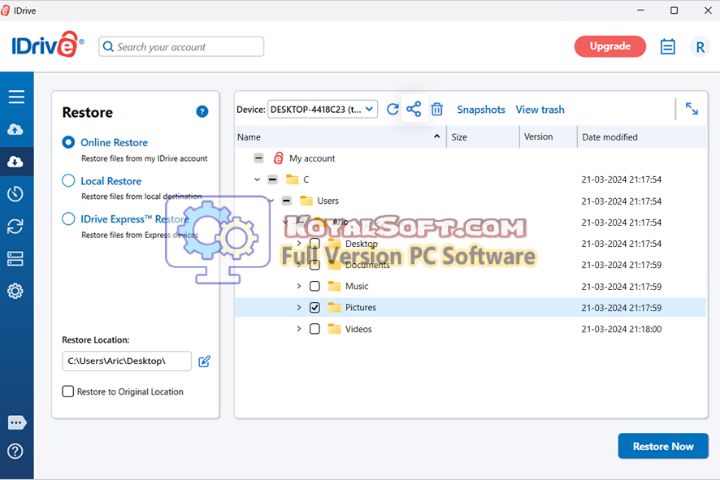This screenshot has height=480, width=720.
Task: Enable Restore to Original Location
Action: pyautogui.click(x=68, y=391)
